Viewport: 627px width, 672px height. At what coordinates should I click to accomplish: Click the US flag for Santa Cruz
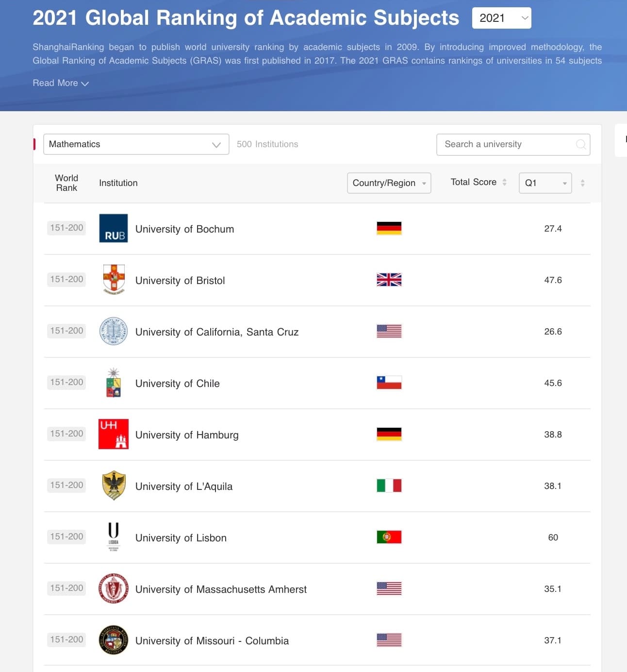pos(389,331)
